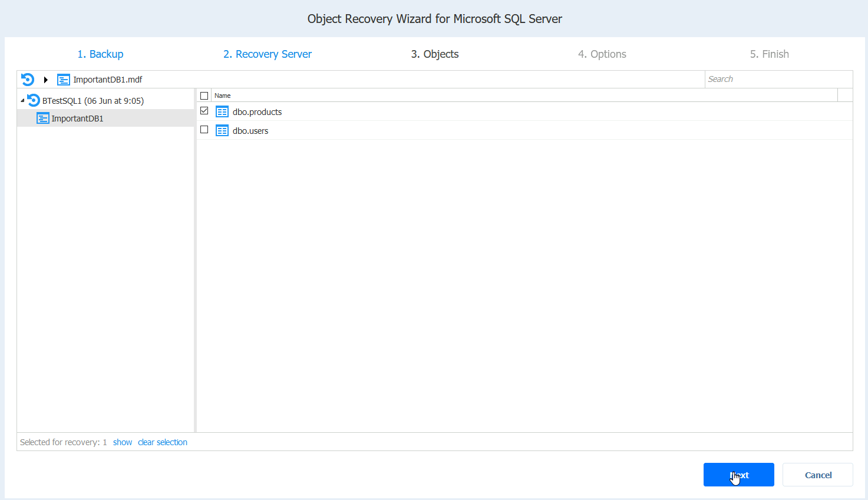Click the BTestSQL1 recovery point icon
Image resolution: width=868 pixels, height=500 pixels.
click(x=34, y=100)
